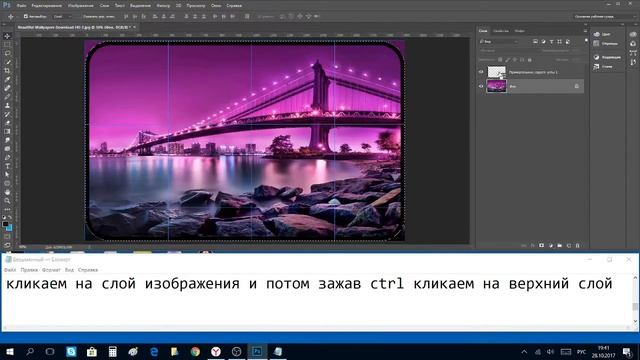Image resolution: width=640 pixels, height=360 pixels.
Task: Open the Edit Toolbar three-dots button
Action: tap(7, 209)
